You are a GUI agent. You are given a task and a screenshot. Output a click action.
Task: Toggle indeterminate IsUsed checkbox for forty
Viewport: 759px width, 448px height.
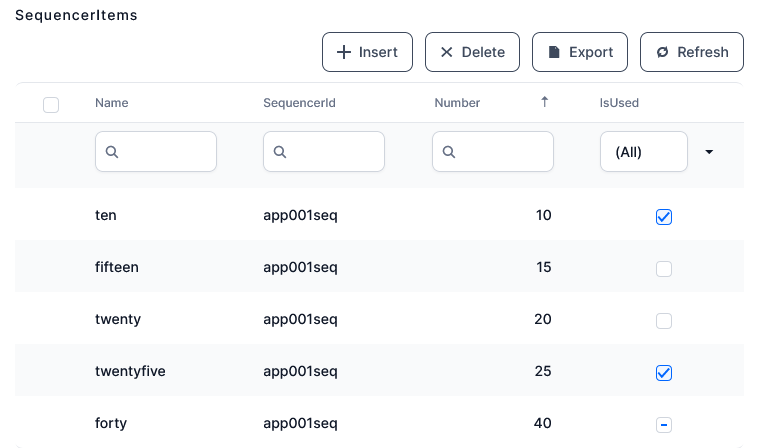click(664, 425)
